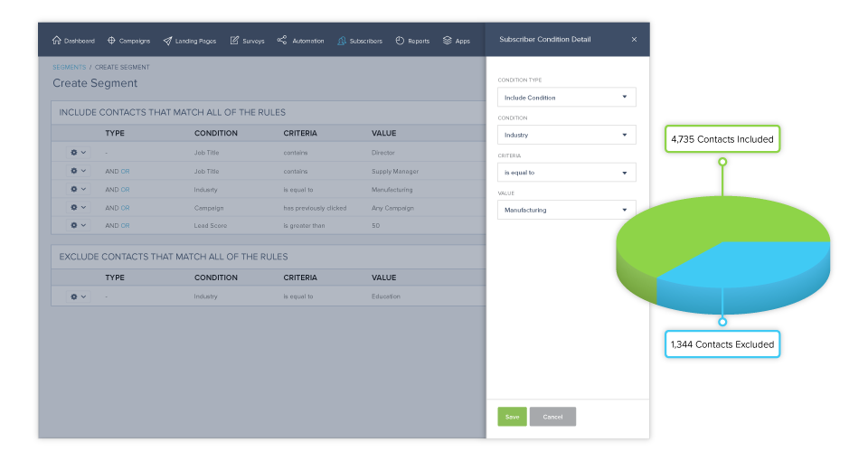The image size is (868, 461).
Task: Open the Condition Type dropdown
Action: 566,97
